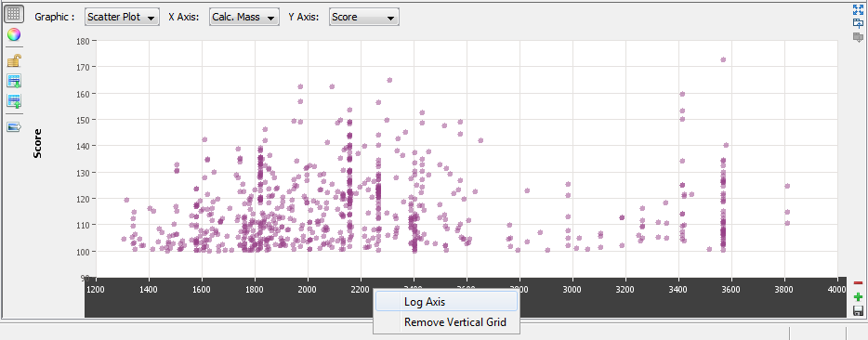Open the Y Axis Score dropdown

pyautogui.click(x=363, y=17)
